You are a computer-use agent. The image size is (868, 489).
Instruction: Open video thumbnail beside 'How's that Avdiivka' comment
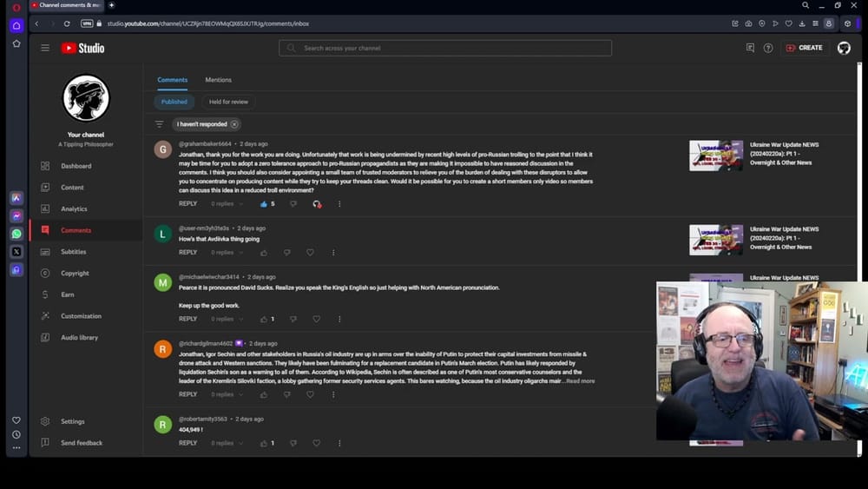pyautogui.click(x=716, y=240)
